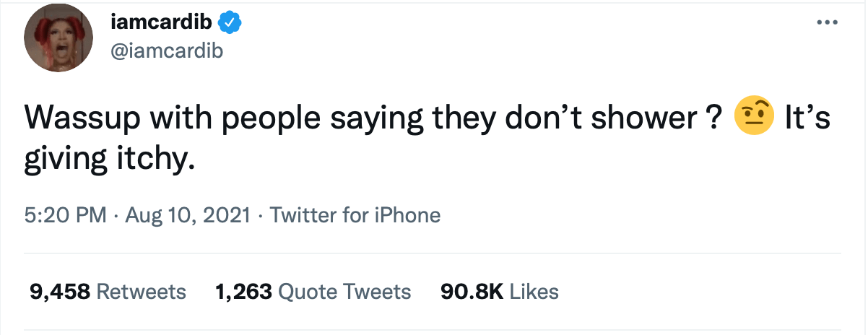
Task: Click the 1,263 quote count number
Action: coord(243,292)
